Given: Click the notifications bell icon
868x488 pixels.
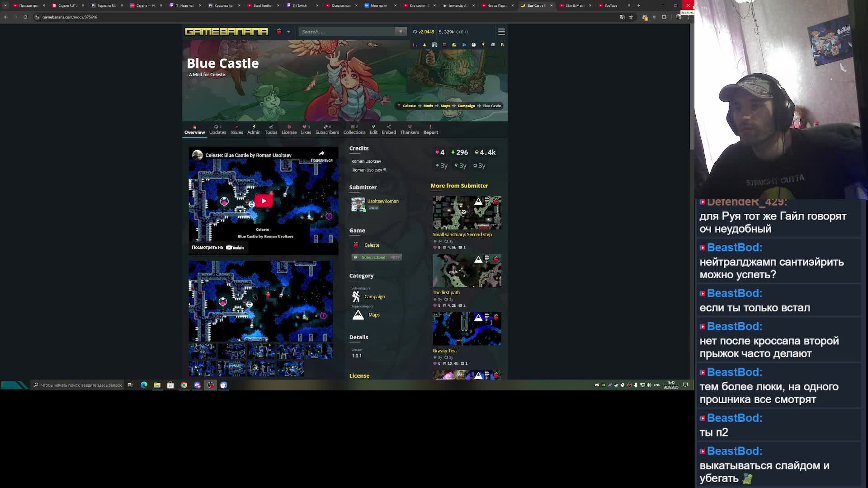Looking at the screenshot, I should coord(425,45).
